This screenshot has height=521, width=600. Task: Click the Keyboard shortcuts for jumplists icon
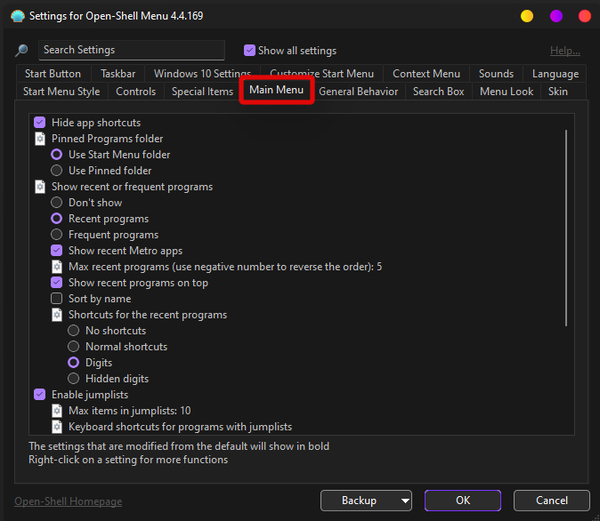click(x=57, y=427)
